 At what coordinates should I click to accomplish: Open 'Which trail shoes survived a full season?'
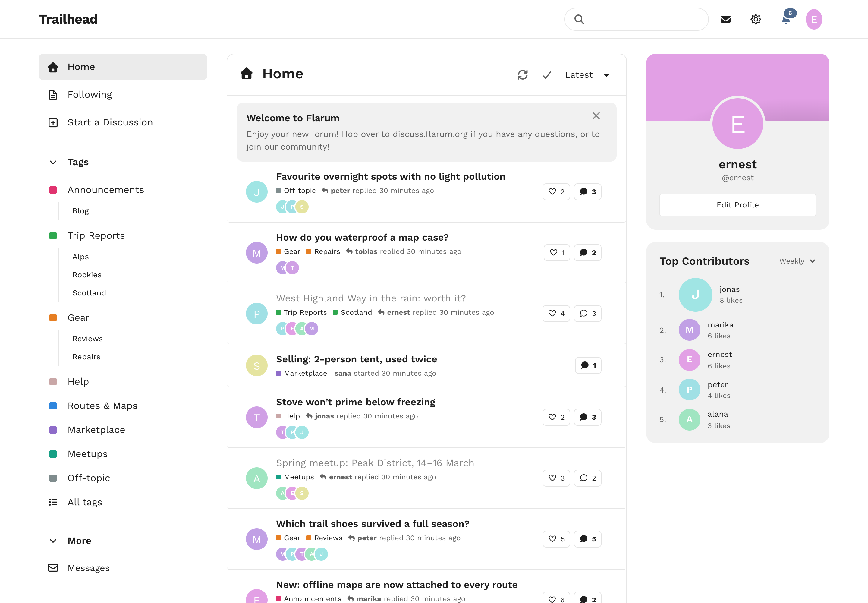pos(373,524)
